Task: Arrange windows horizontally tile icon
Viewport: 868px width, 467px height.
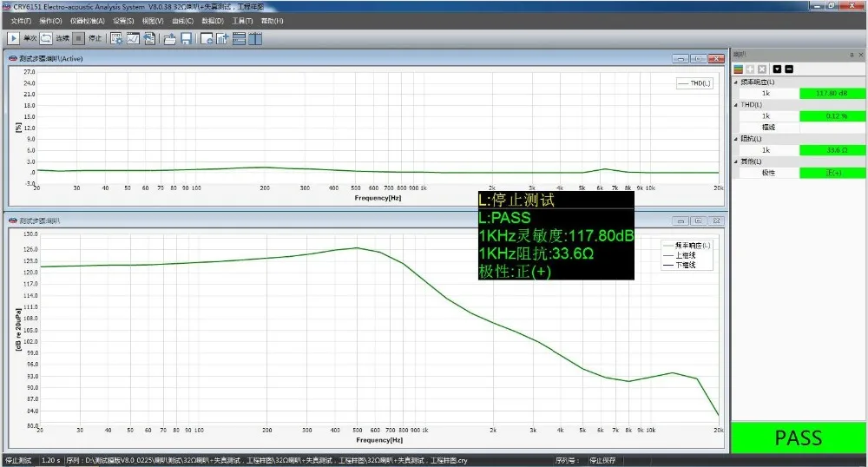Action: (x=240, y=38)
